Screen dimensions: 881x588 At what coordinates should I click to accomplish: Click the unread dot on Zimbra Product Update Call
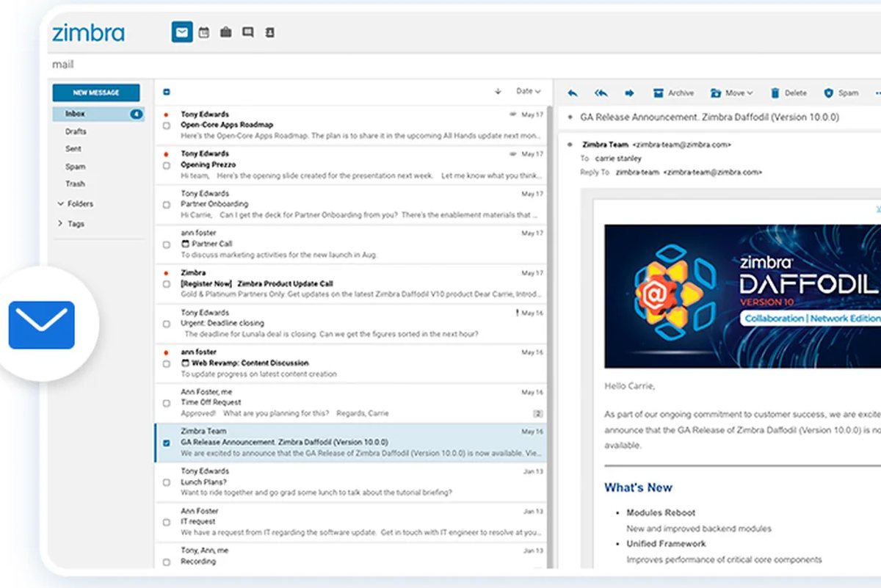(x=167, y=273)
